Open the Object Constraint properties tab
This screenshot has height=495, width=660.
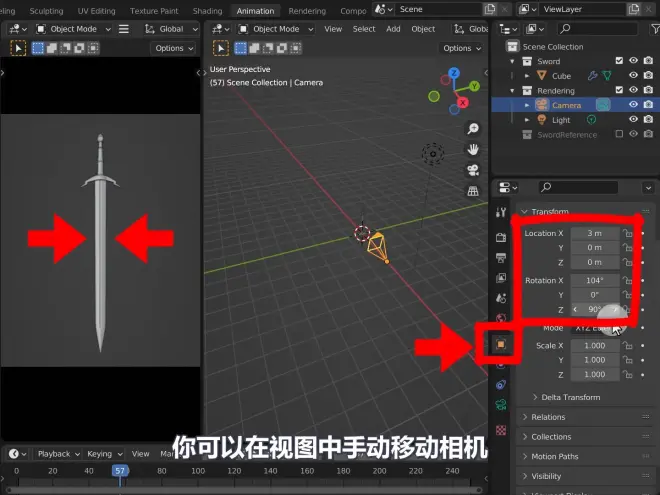pos(500,384)
